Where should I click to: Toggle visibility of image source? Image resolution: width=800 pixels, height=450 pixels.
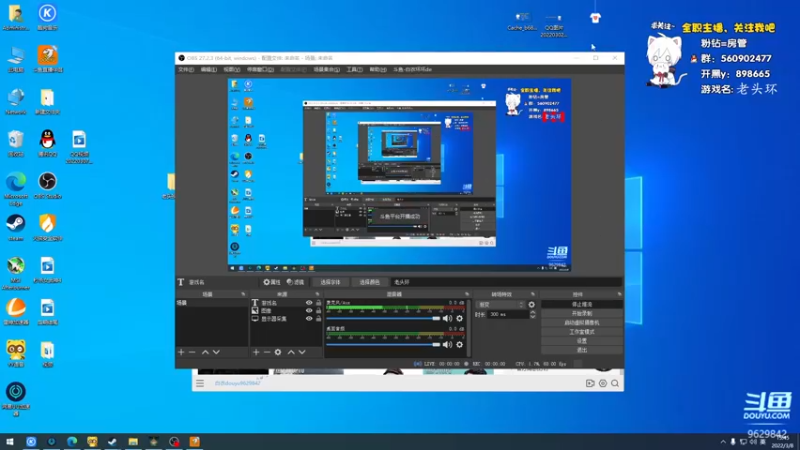coord(309,311)
